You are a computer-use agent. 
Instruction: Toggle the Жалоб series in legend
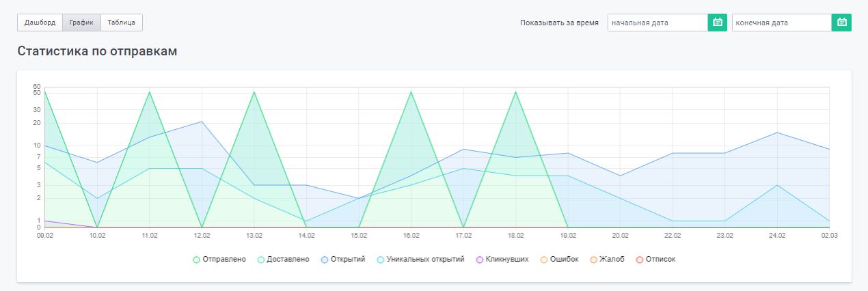point(606,260)
